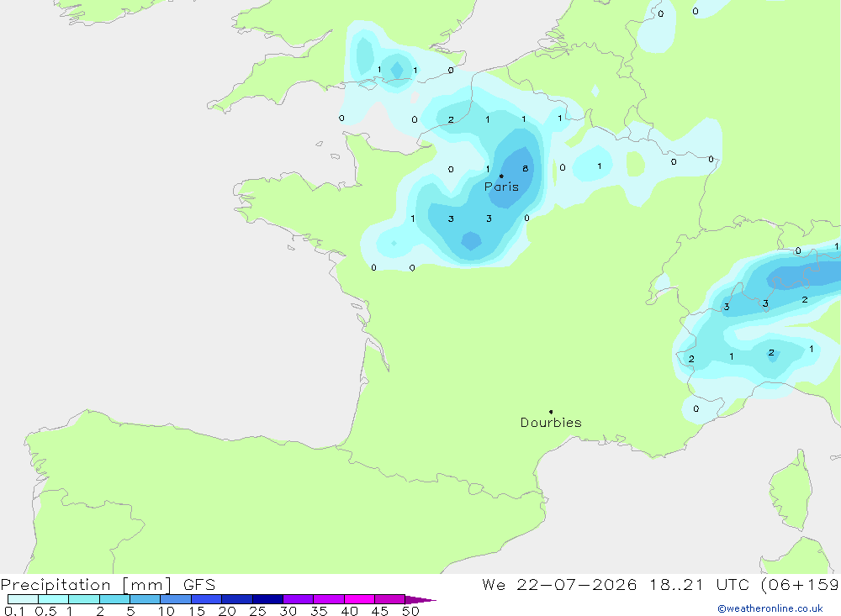Click the legend scale label '0.5'
Screen dimensions: 841x616
pos(45,611)
